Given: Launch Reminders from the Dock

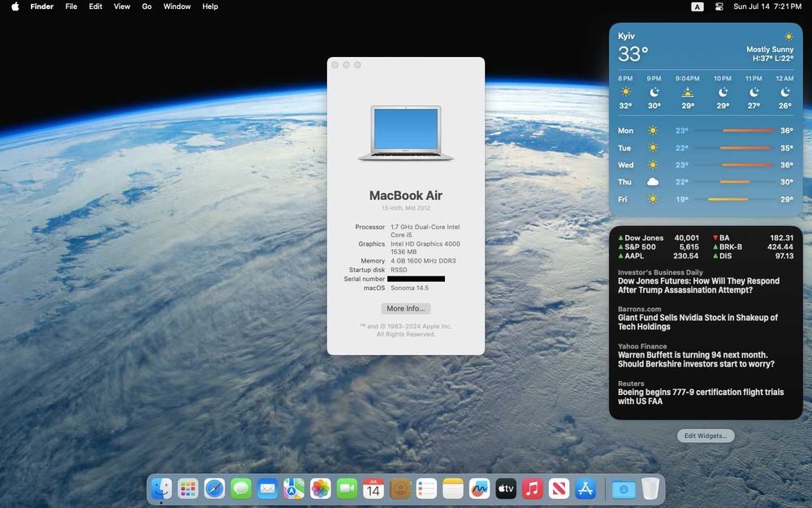Looking at the screenshot, I should coord(427,488).
